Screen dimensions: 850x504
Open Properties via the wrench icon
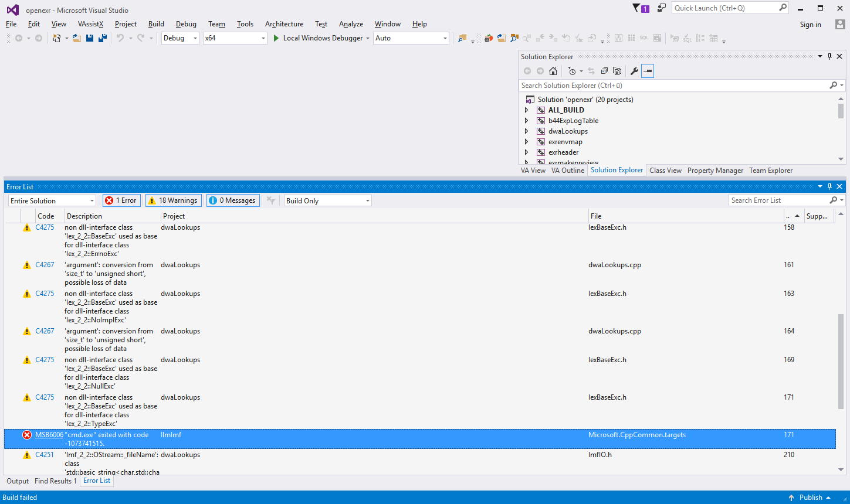(634, 71)
